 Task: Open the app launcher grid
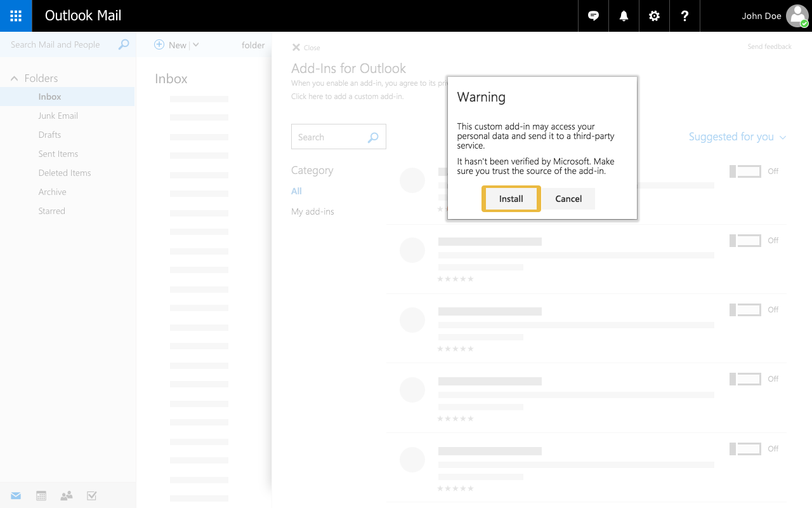[x=16, y=16]
